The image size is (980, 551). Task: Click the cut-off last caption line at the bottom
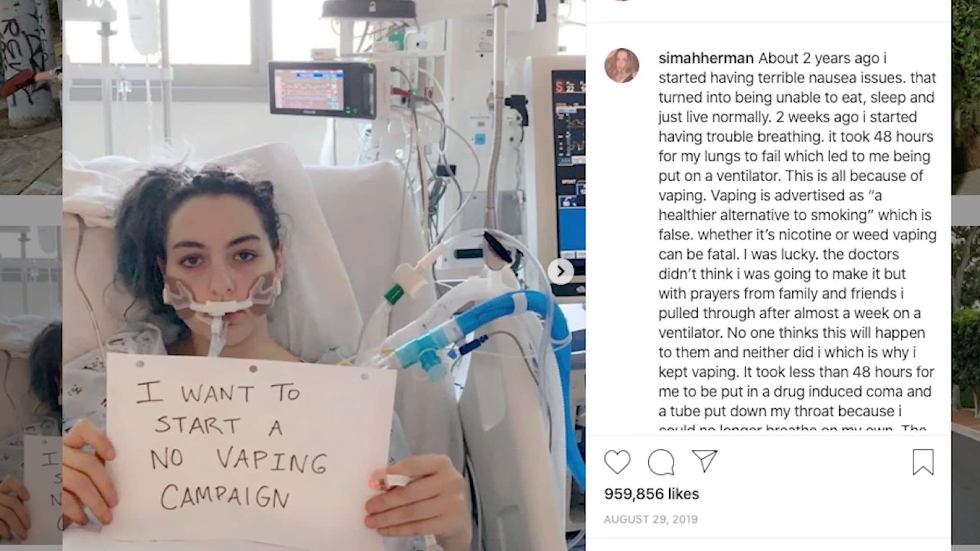(792, 428)
